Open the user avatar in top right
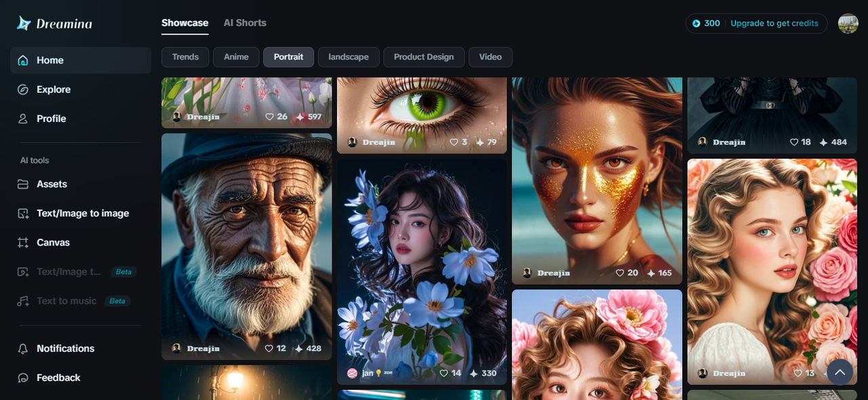 click(x=848, y=24)
